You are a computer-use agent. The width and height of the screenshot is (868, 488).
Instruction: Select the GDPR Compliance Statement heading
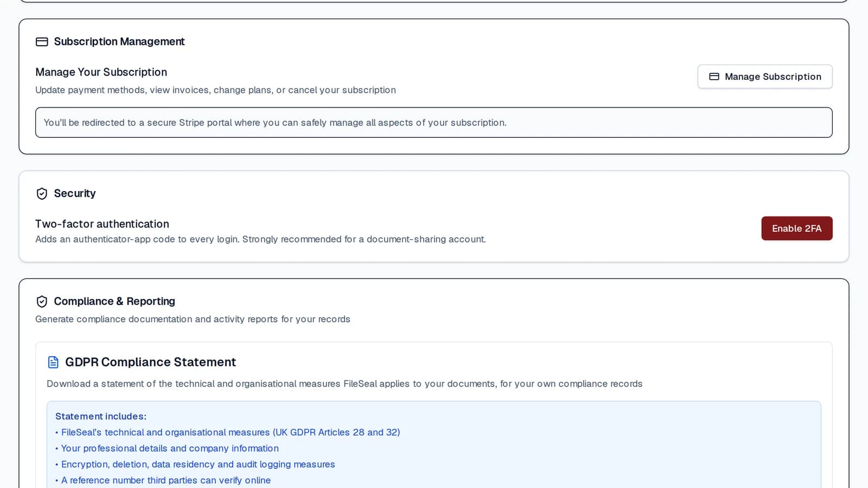[150, 362]
